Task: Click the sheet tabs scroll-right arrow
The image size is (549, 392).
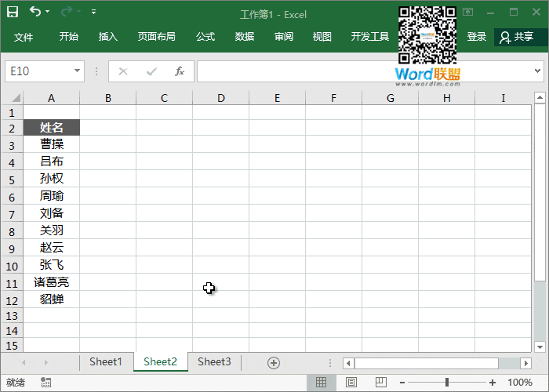Action: 45,362
